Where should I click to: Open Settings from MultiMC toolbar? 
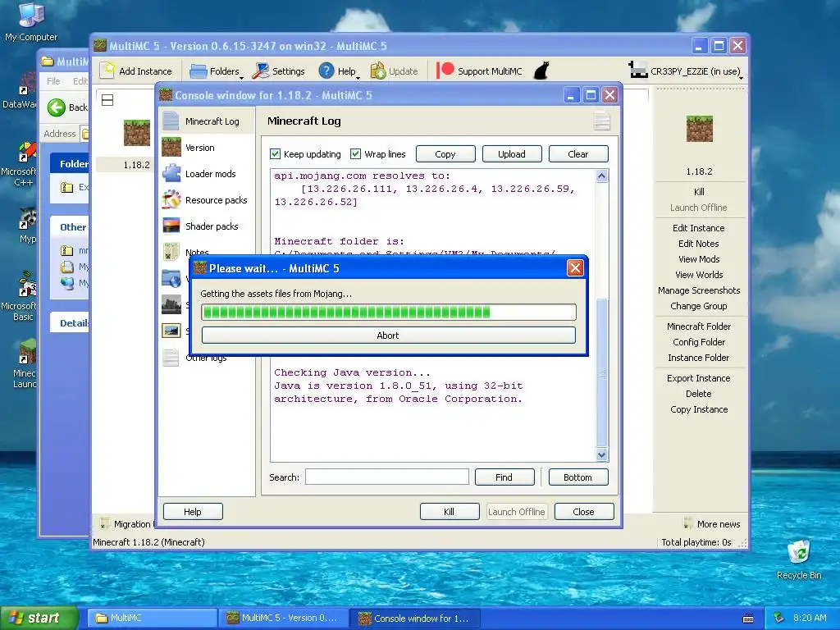(279, 71)
